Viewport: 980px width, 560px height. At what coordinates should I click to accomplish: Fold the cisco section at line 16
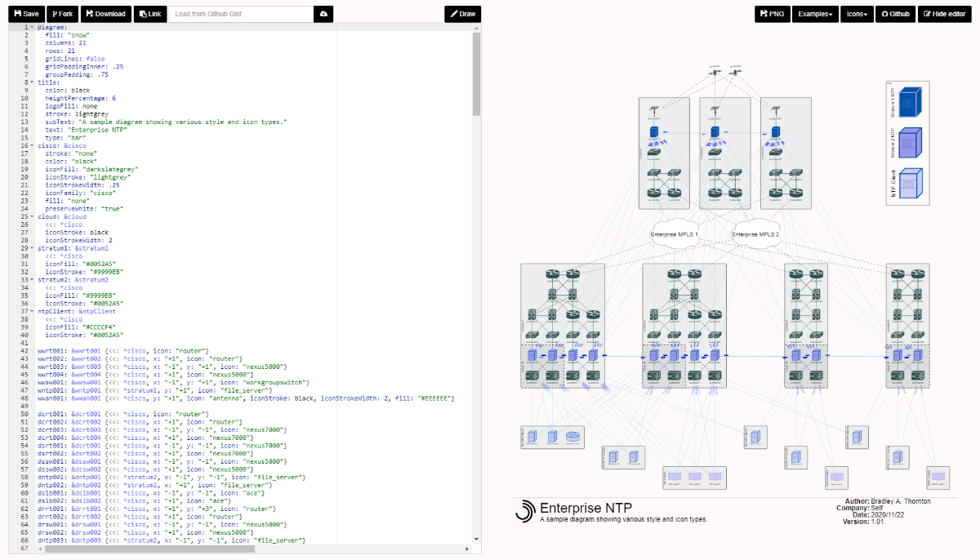32,145
